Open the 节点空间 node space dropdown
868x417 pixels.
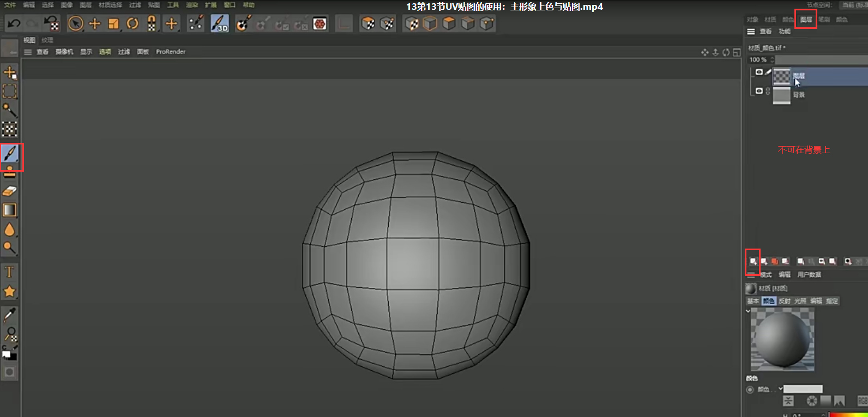854,5
